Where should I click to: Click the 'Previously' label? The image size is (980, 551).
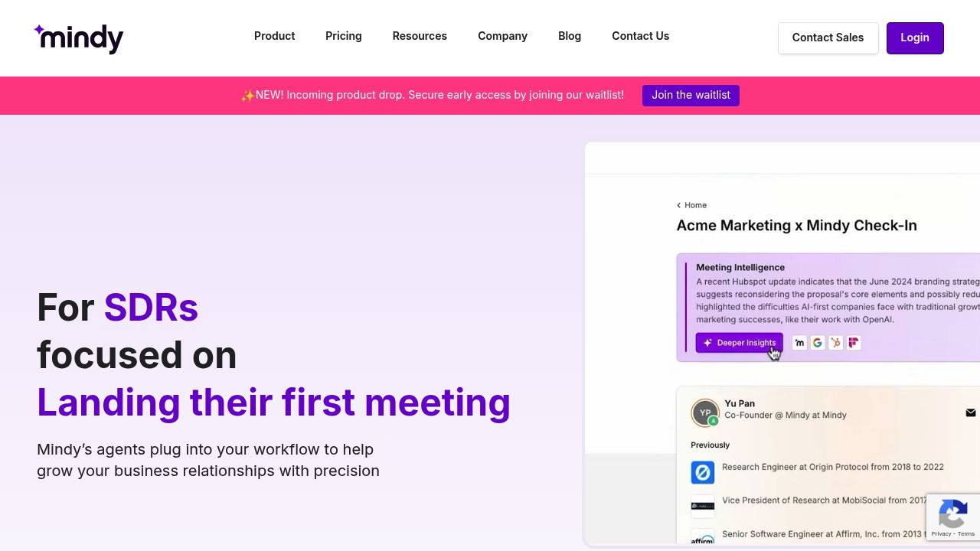point(710,445)
